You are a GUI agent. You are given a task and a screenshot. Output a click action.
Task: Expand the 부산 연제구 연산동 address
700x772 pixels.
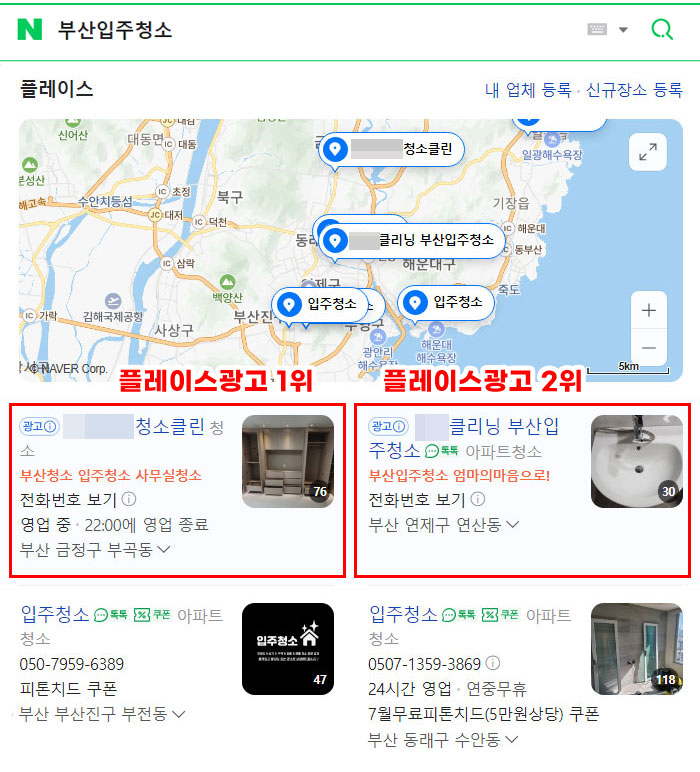(512, 524)
